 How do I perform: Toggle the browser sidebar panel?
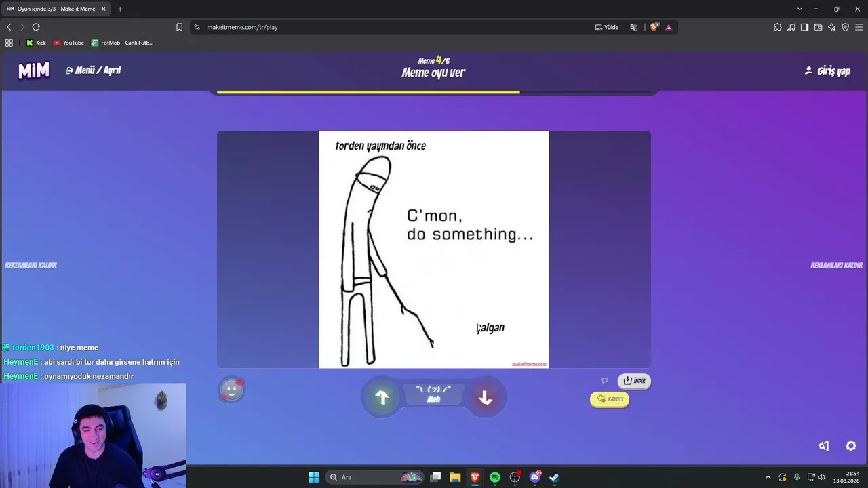804,27
